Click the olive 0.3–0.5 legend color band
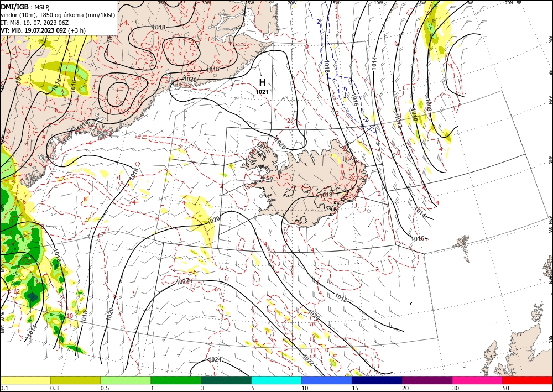 tap(75, 380)
